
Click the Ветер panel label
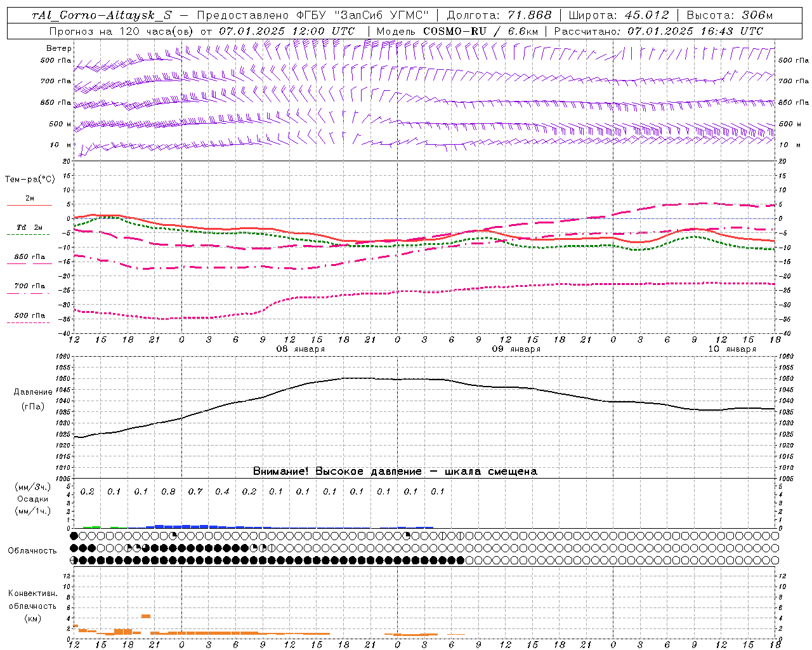click(59, 48)
